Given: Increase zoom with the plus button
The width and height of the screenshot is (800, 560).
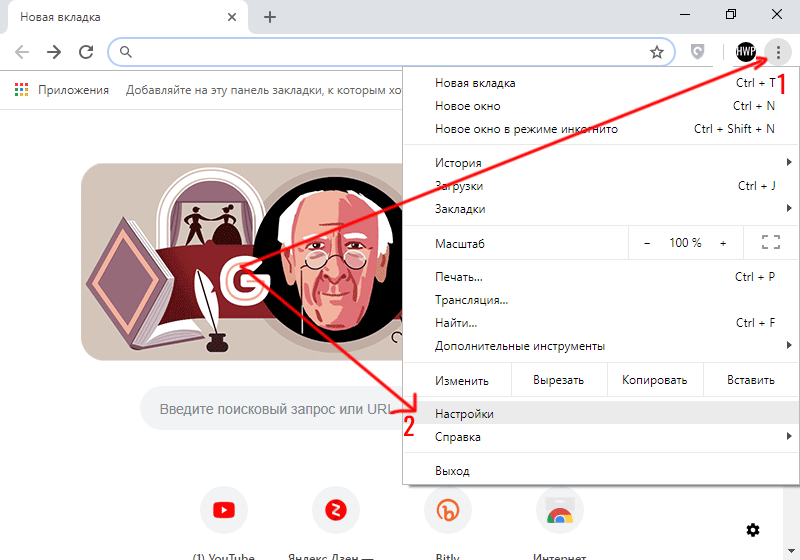Looking at the screenshot, I should click(x=723, y=243).
